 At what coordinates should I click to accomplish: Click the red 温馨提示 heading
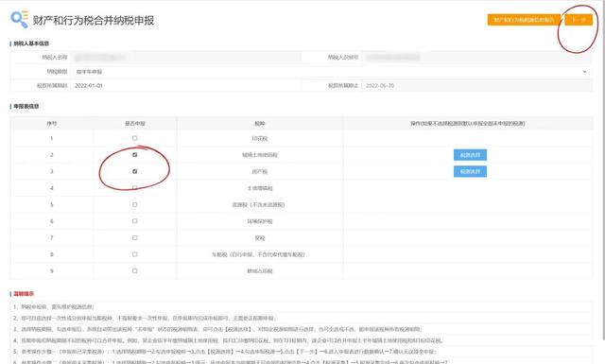coord(24,294)
